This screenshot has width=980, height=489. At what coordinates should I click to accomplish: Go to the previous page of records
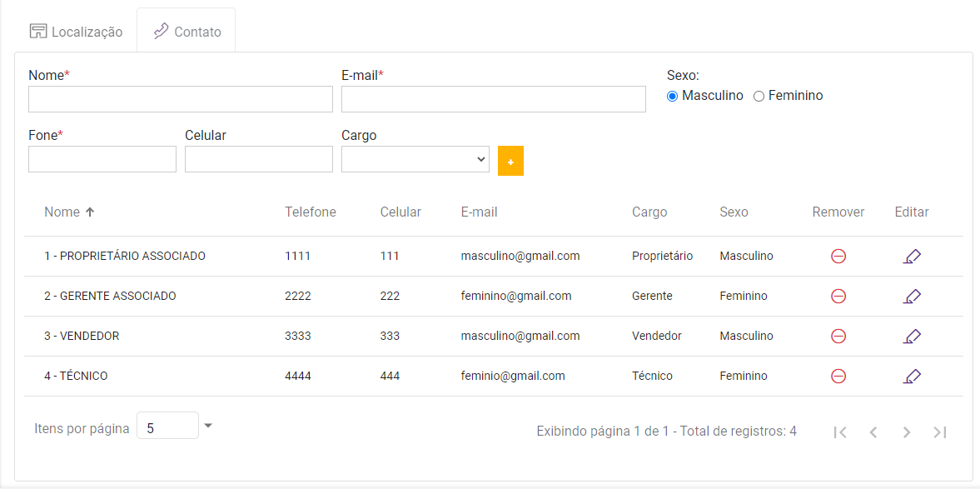coord(873,432)
